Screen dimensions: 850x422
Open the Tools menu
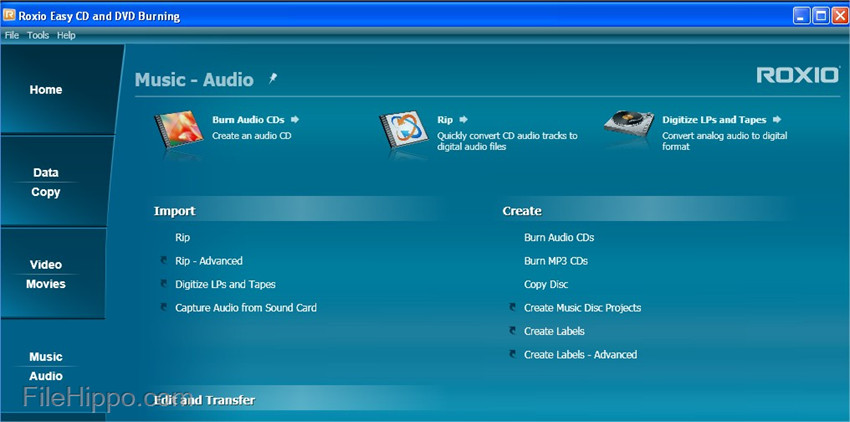[x=38, y=35]
